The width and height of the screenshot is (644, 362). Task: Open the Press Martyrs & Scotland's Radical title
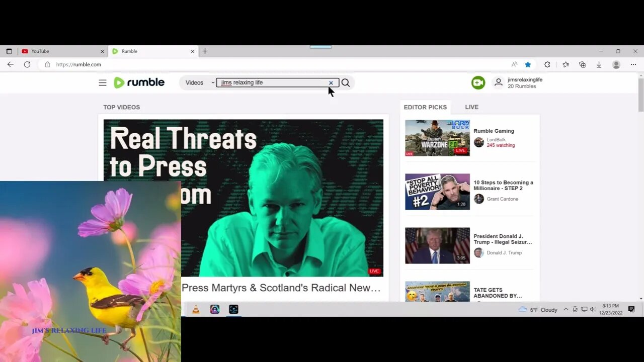[x=281, y=288]
